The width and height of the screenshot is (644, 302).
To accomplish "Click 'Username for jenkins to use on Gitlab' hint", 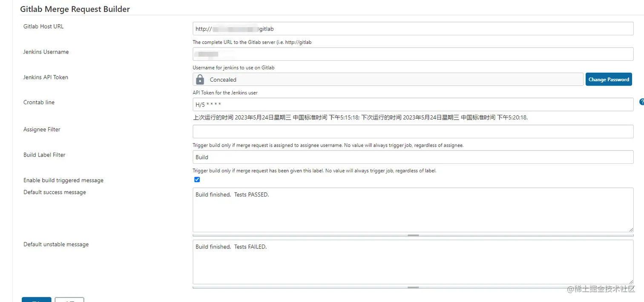I will coord(233,68).
